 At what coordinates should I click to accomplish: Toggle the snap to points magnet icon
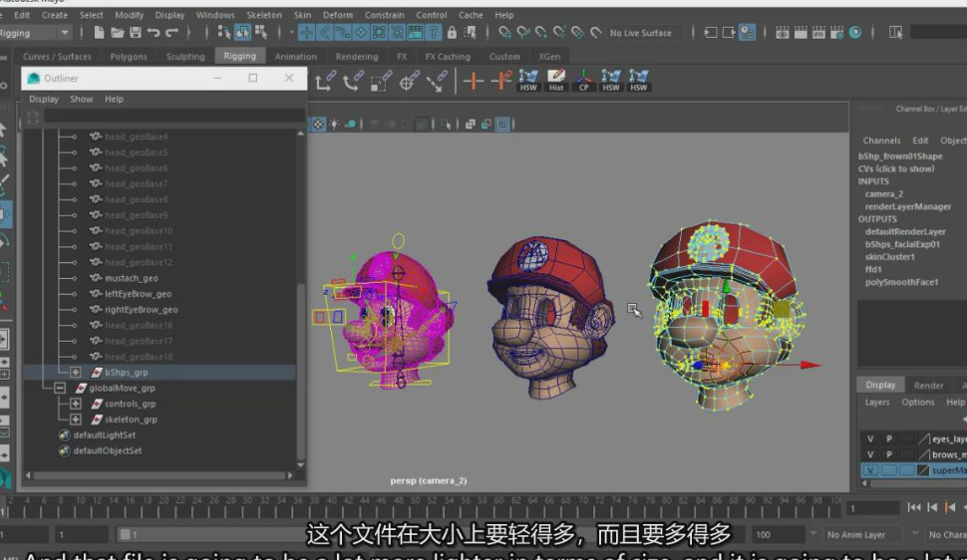pyautogui.click(x=541, y=33)
